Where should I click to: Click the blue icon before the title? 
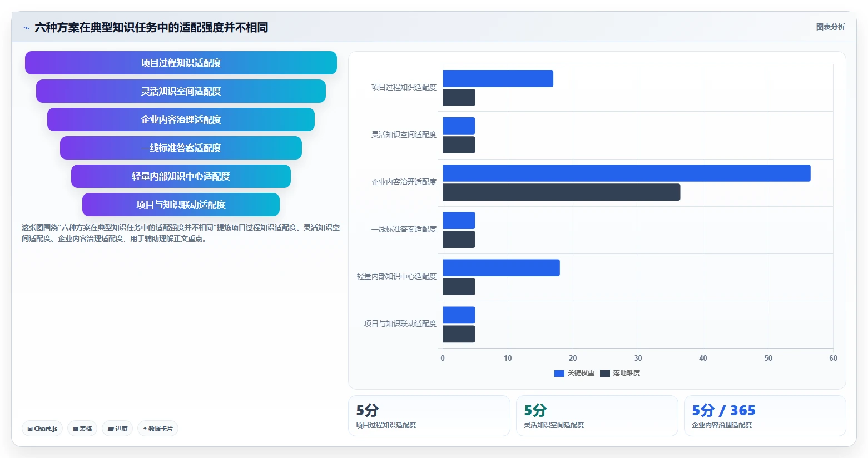pyautogui.click(x=26, y=28)
